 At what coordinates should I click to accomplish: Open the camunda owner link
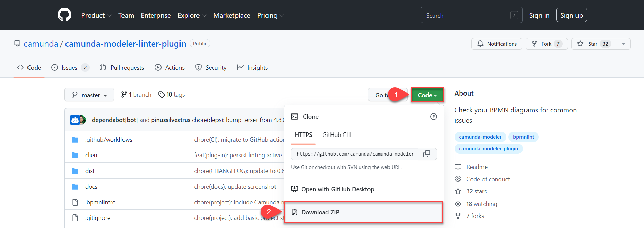pos(41,44)
